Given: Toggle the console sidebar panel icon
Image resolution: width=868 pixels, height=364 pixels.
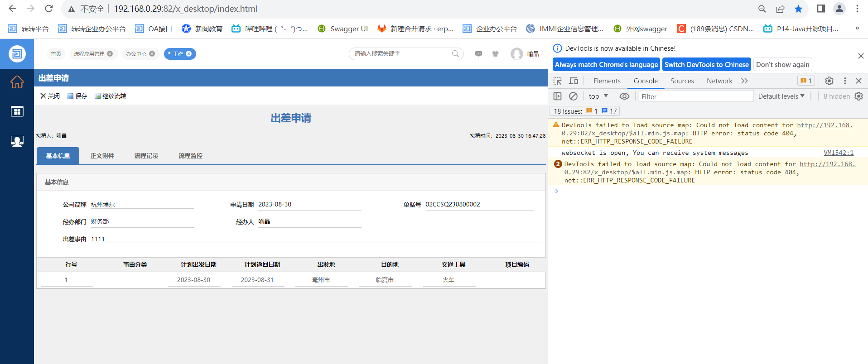Looking at the screenshot, I should pos(558,96).
